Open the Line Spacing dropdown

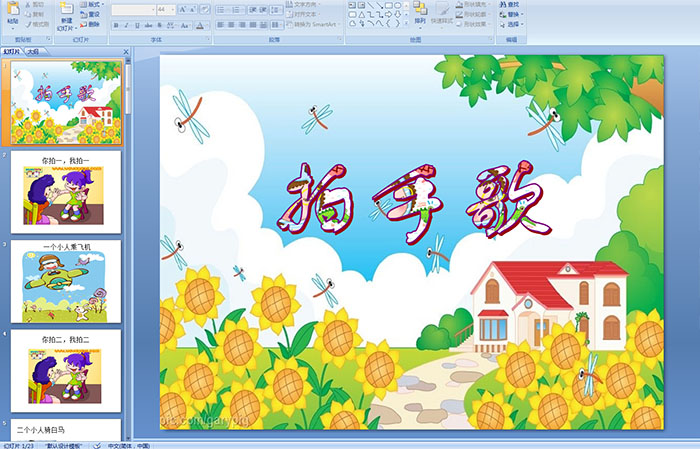tap(276, 10)
